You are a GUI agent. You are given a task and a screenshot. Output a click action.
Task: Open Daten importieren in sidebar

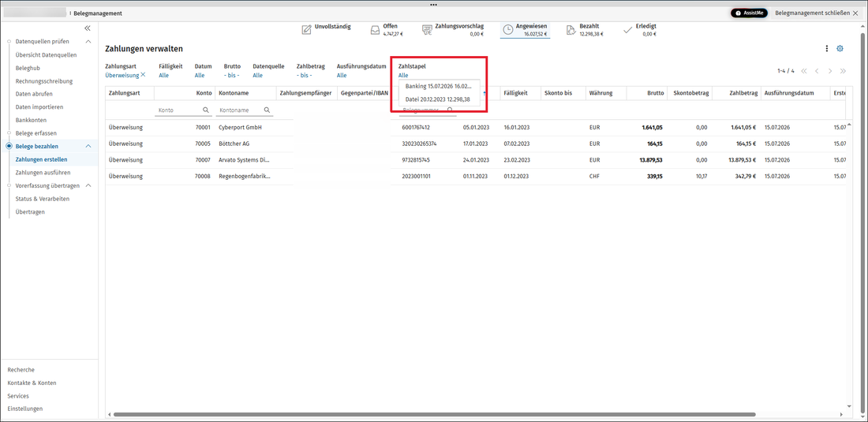39,106
